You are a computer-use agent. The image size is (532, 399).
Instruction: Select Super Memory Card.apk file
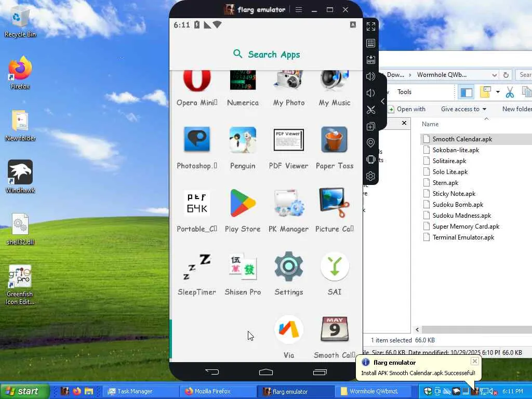466,227
